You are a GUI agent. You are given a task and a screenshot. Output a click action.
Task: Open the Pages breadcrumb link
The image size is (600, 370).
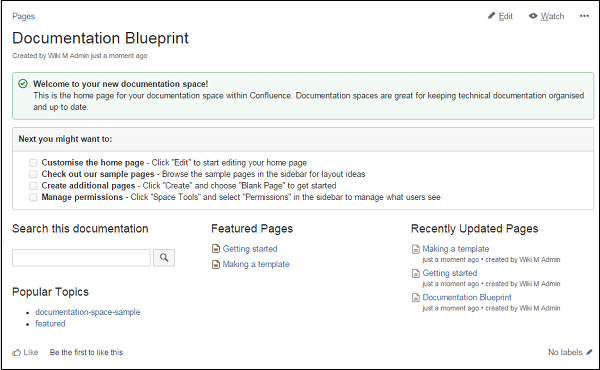pos(23,16)
